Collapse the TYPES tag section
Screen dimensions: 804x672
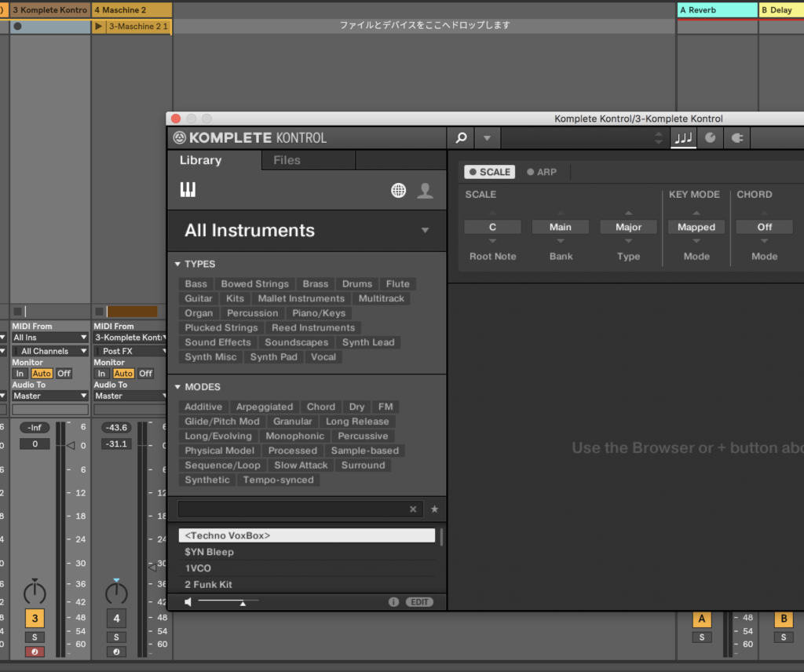pyautogui.click(x=177, y=265)
